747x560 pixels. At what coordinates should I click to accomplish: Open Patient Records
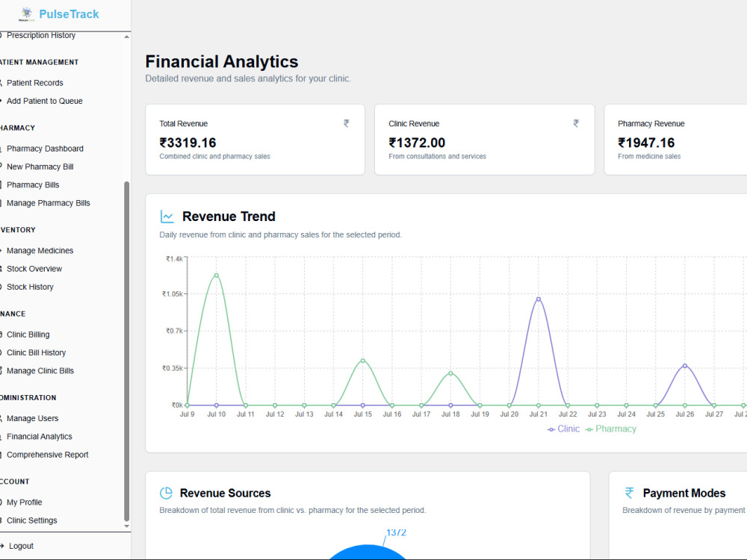(x=35, y=83)
